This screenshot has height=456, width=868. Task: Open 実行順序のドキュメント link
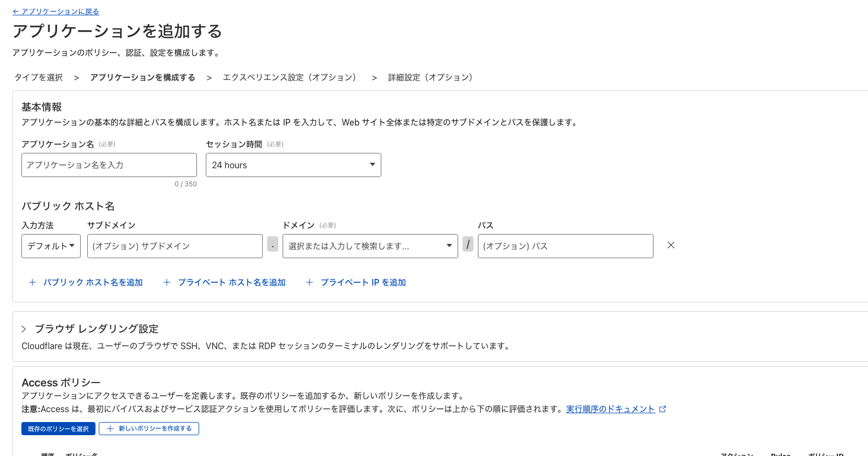(611, 409)
